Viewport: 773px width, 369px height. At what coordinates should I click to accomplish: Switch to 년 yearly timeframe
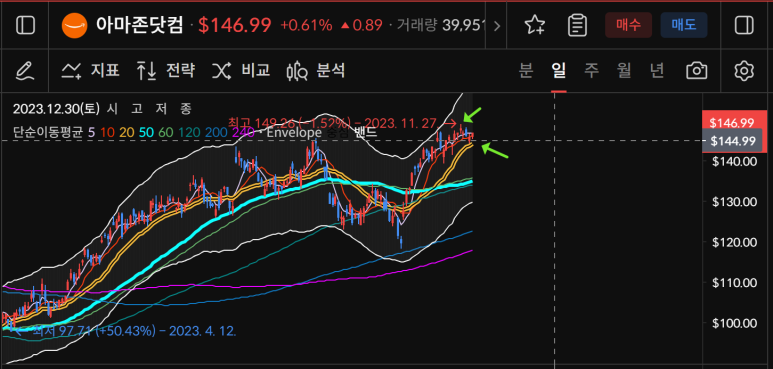tap(656, 71)
